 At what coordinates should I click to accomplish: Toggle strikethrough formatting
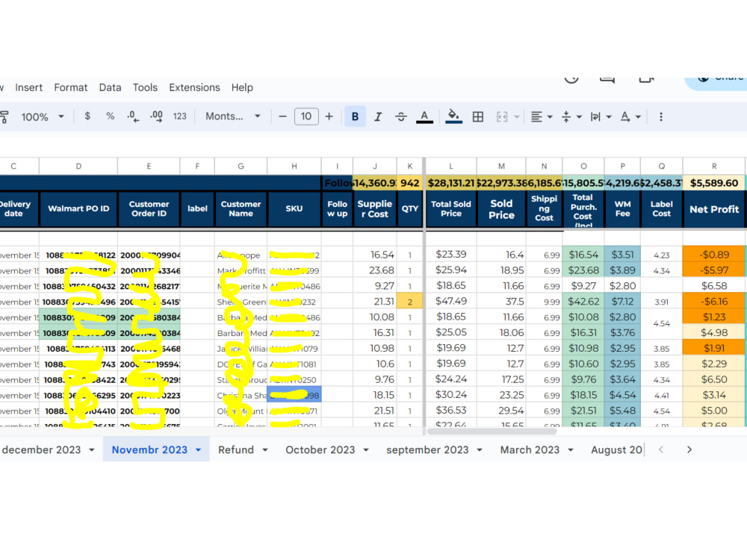pyautogui.click(x=400, y=116)
